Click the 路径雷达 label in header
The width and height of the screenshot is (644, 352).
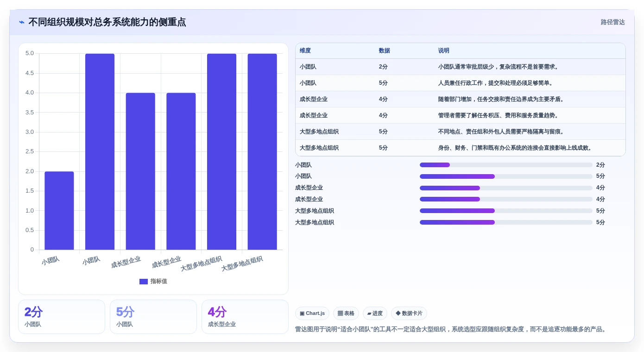tap(612, 22)
